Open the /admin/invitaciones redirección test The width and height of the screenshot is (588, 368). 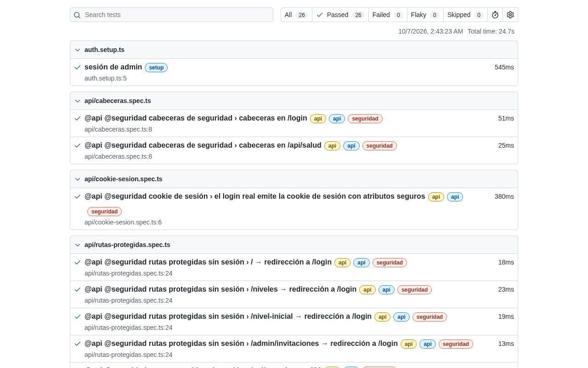(241, 344)
